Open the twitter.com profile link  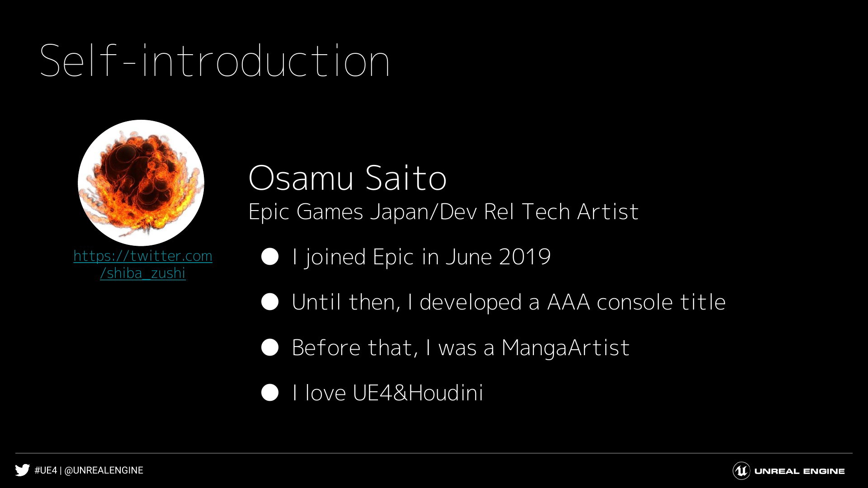(143, 256)
